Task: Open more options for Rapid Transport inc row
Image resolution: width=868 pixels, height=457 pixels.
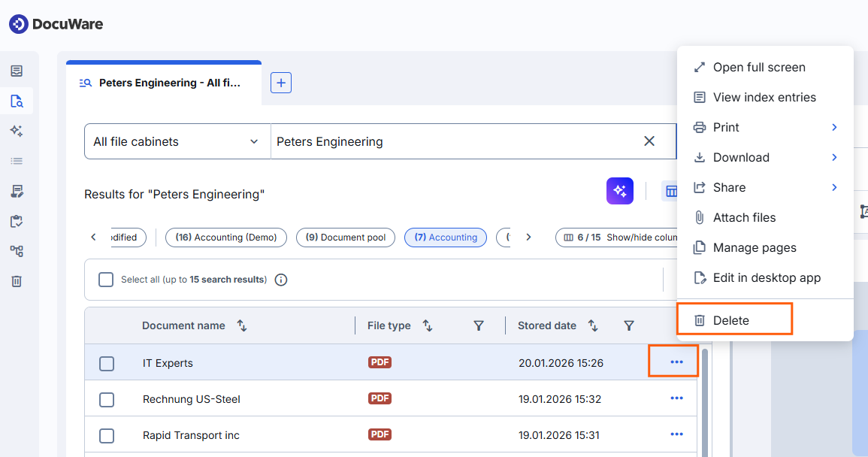Action: [676, 434]
